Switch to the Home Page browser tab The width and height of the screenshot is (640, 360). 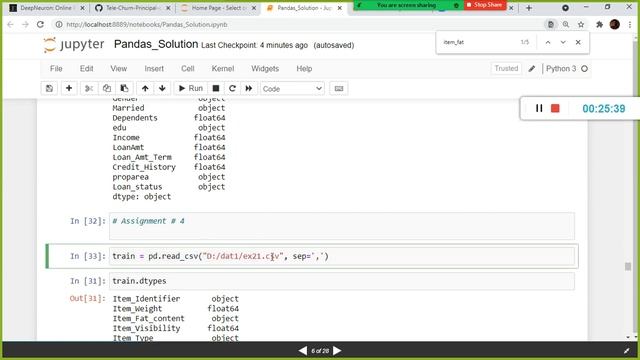tap(218, 8)
